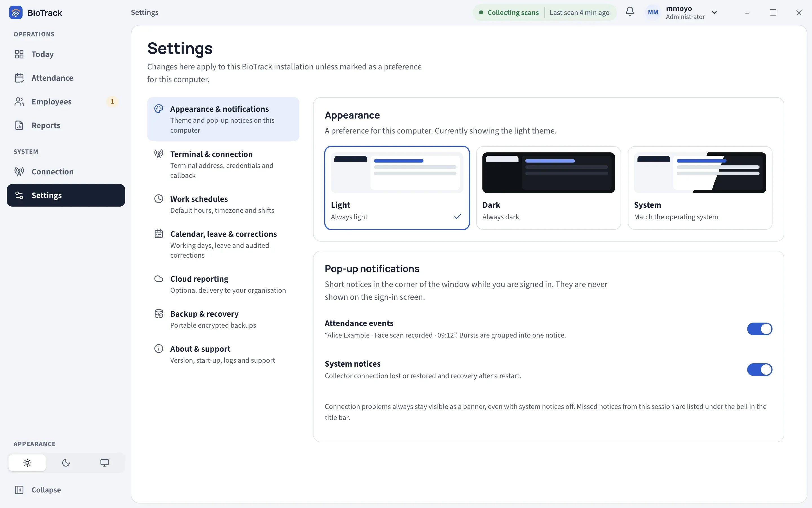This screenshot has width=812, height=508.
Task: Collapse the sidebar
Action: pyautogui.click(x=66, y=490)
